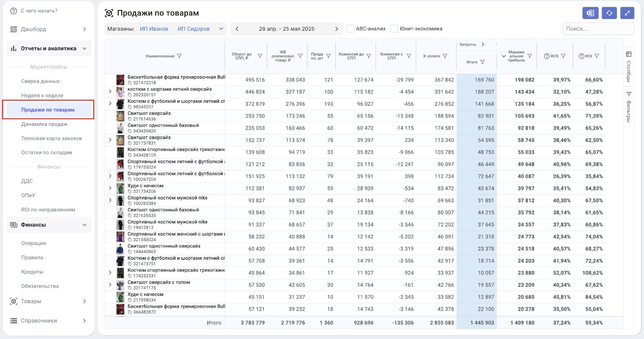Screen dimensions: 644x339
Task: Enable the Юнит-экономика checkbox
Action: 394,29
